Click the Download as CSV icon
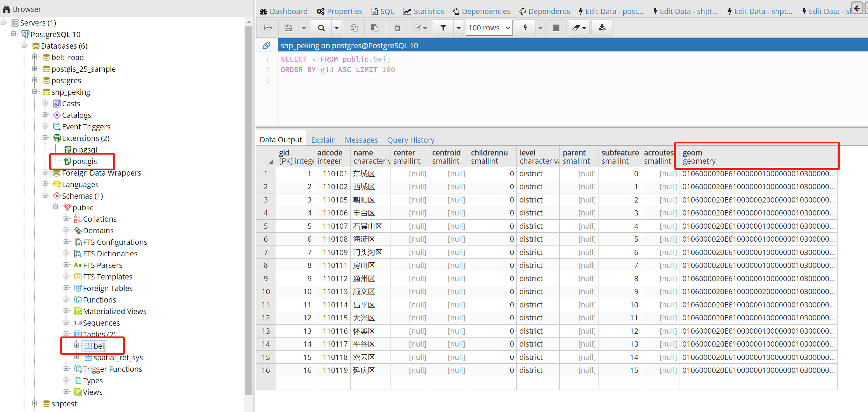The width and height of the screenshot is (868, 412). coord(602,28)
